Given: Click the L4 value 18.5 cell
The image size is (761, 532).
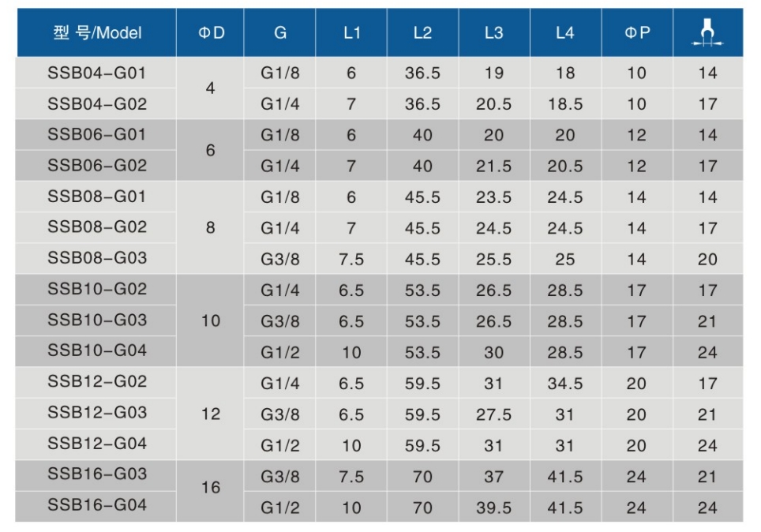Looking at the screenshot, I should tap(564, 104).
